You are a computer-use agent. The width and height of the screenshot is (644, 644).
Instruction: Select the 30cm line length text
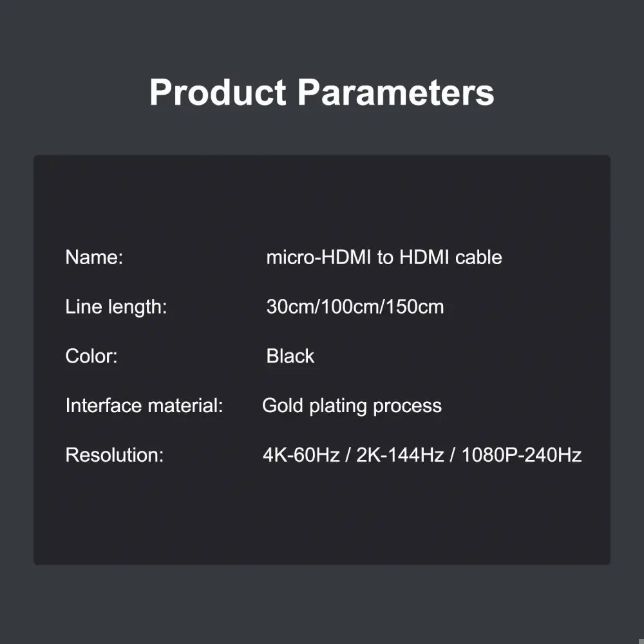pyautogui.click(x=289, y=307)
